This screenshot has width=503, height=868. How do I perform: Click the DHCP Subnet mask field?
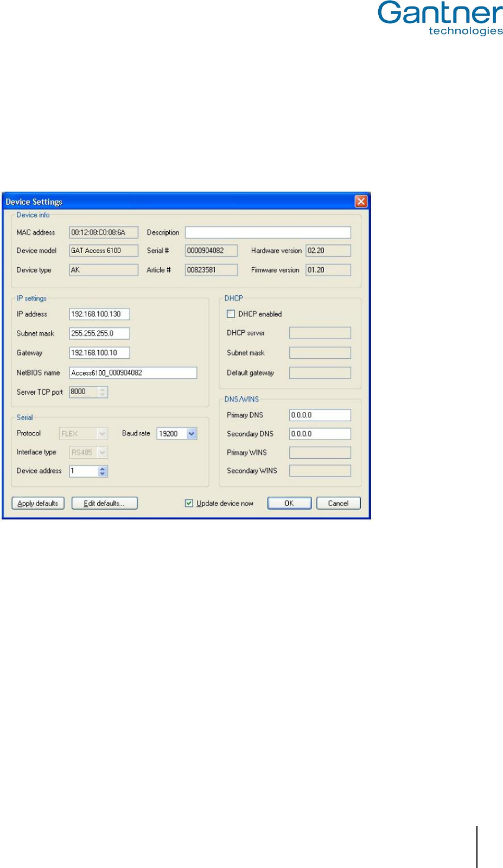pyautogui.click(x=320, y=353)
